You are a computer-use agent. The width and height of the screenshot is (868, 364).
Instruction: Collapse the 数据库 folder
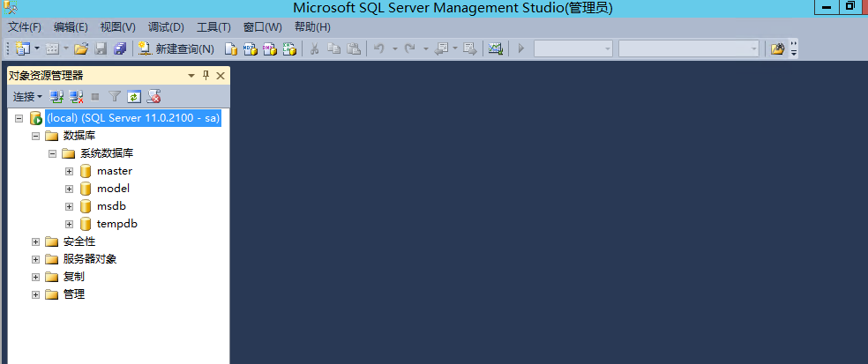(x=35, y=136)
